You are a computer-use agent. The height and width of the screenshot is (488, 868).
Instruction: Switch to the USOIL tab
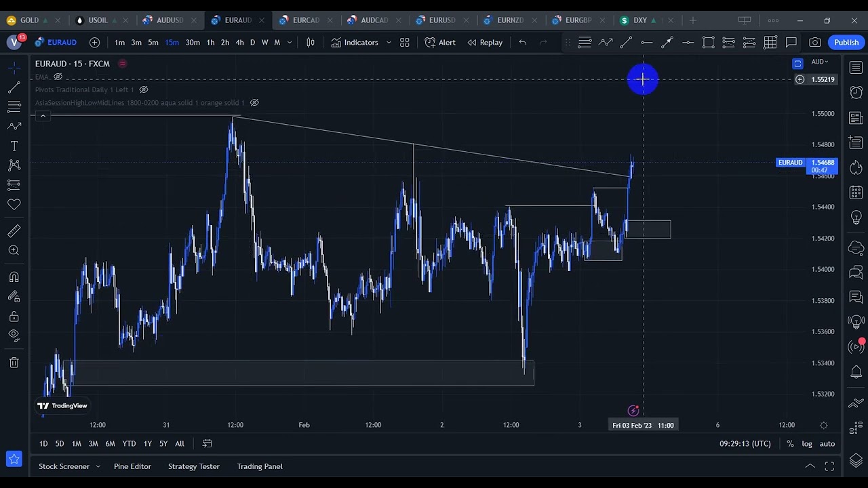click(98, 20)
